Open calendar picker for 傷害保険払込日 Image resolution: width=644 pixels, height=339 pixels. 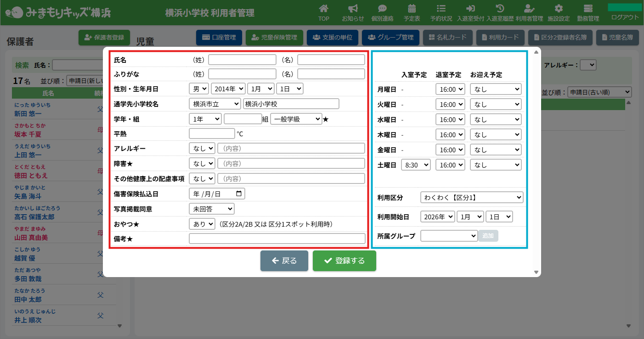click(238, 194)
